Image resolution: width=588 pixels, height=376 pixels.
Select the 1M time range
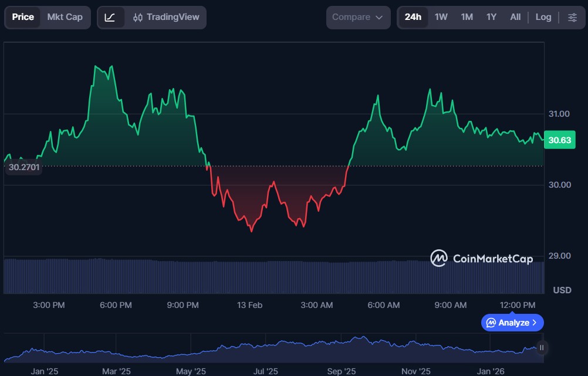coord(467,18)
